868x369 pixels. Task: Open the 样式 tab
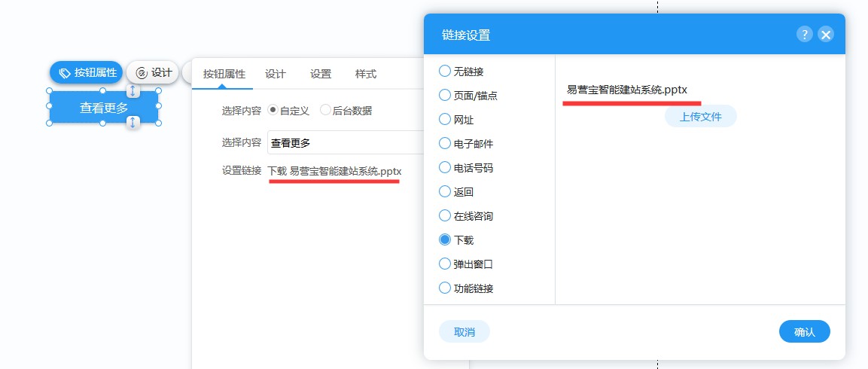point(366,74)
